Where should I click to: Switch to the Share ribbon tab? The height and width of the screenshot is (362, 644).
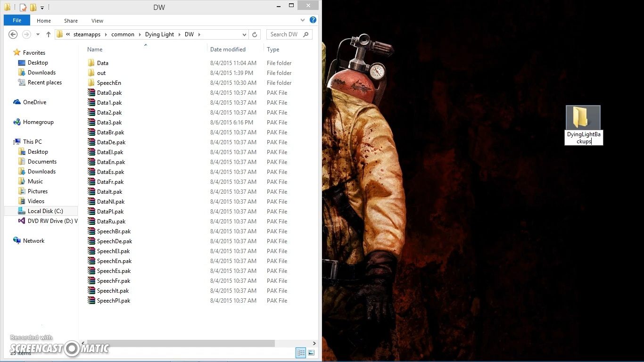tap(71, 21)
